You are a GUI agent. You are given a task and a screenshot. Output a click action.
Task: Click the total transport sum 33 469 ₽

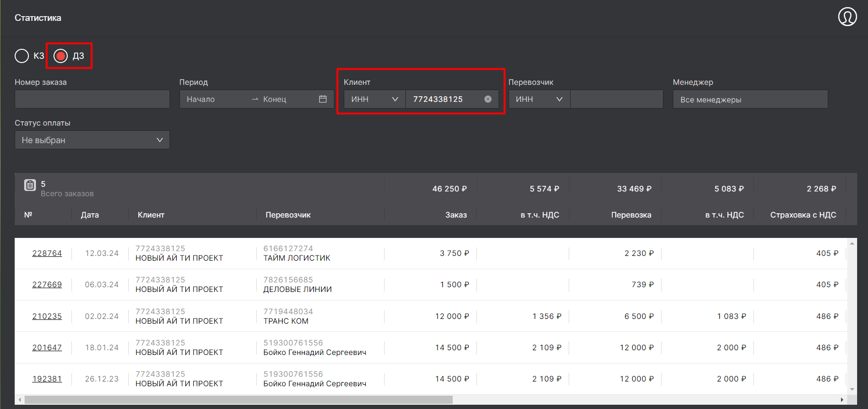click(x=634, y=189)
